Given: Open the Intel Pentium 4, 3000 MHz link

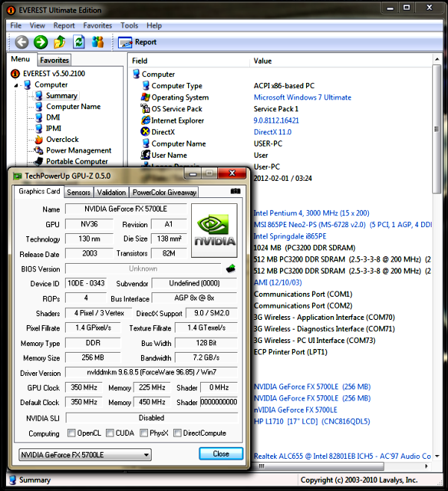Looking at the screenshot, I should [311, 213].
